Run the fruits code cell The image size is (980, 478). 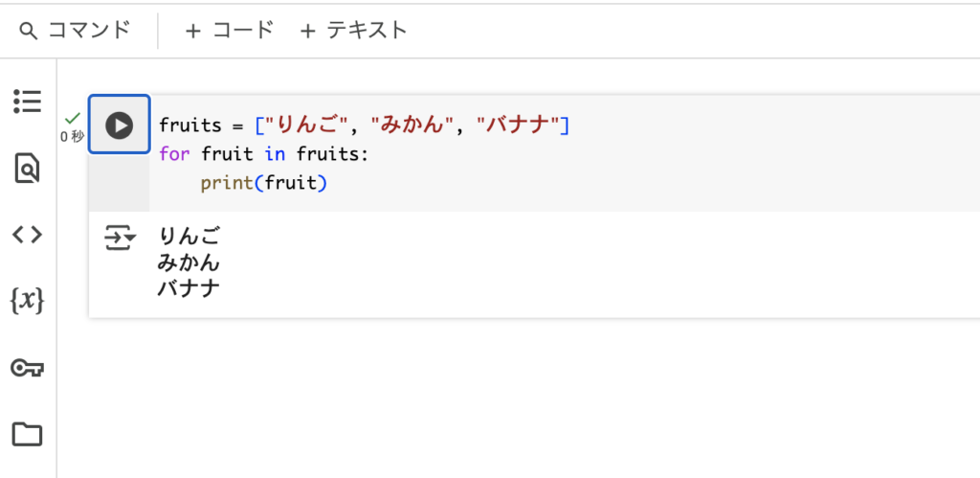[x=119, y=125]
